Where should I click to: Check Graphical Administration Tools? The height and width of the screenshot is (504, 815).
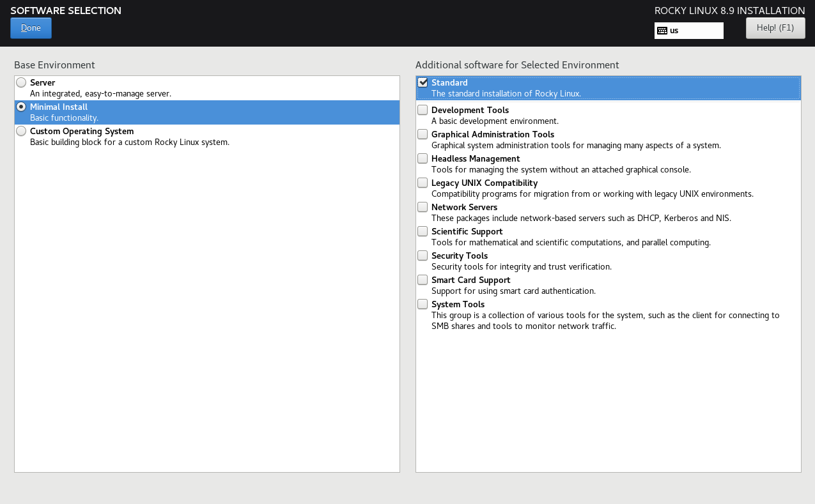pyautogui.click(x=423, y=134)
